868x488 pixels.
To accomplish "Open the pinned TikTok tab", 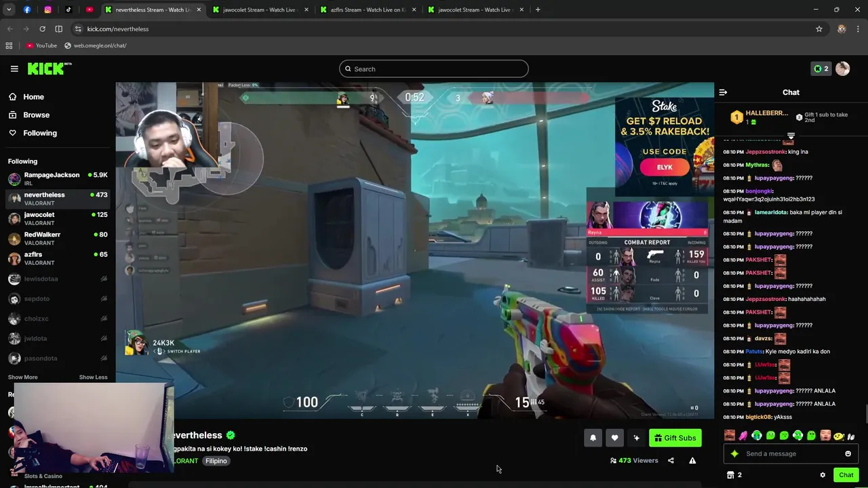I will tap(68, 9).
